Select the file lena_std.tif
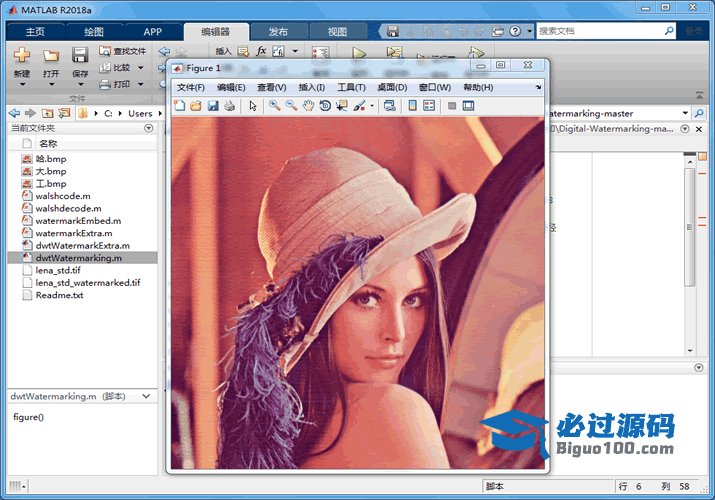Image resolution: width=715 pixels, height=500 pixels. pyautogui.click(x=58, y=270)
